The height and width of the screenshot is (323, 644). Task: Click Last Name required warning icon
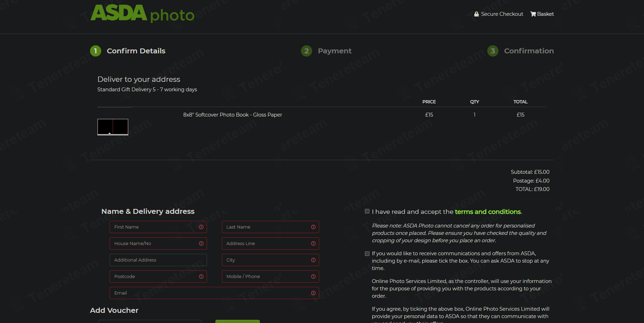tap(313, 227)
